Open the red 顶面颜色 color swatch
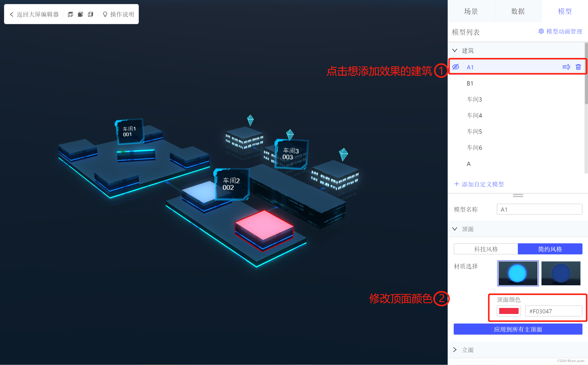The width and height of the screenshot is (588, 365). (509, 311)
